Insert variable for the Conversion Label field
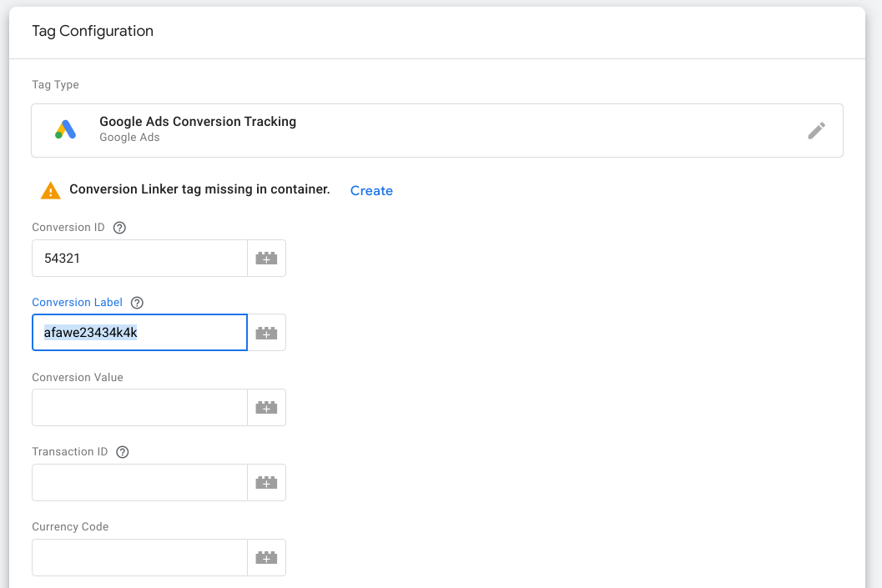 267,333
